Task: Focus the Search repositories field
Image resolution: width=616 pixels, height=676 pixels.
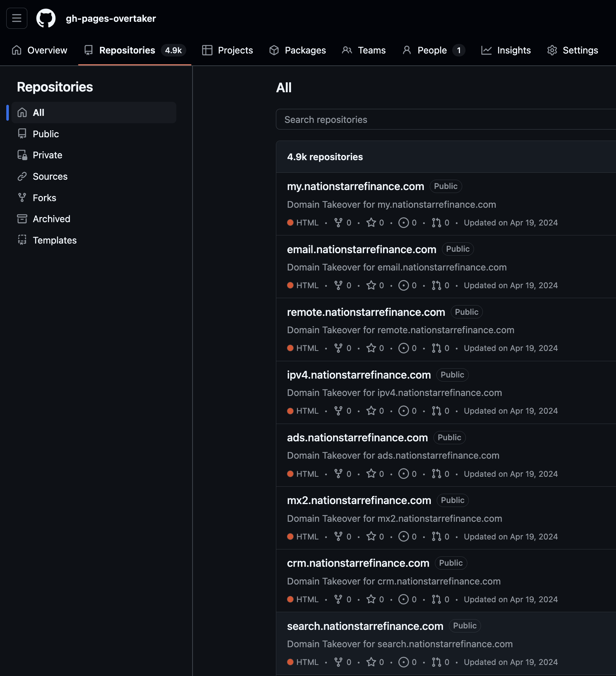Action: tap(446, 120)
